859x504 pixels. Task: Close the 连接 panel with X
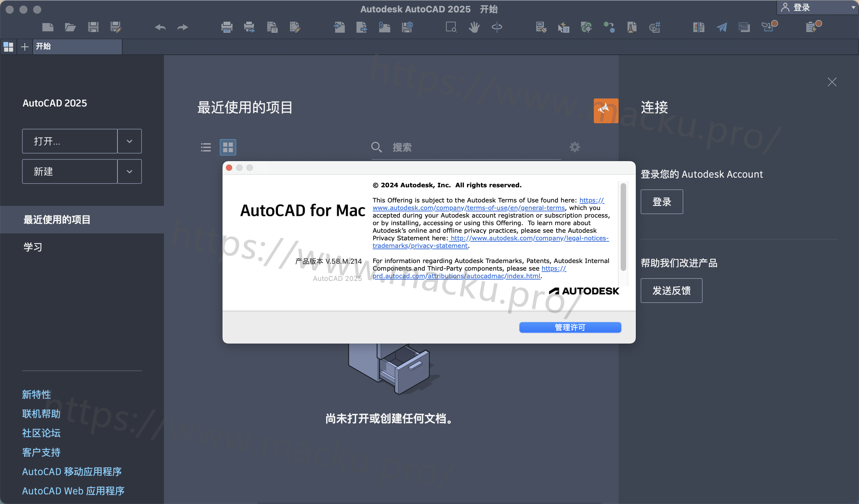click(832, 82)
